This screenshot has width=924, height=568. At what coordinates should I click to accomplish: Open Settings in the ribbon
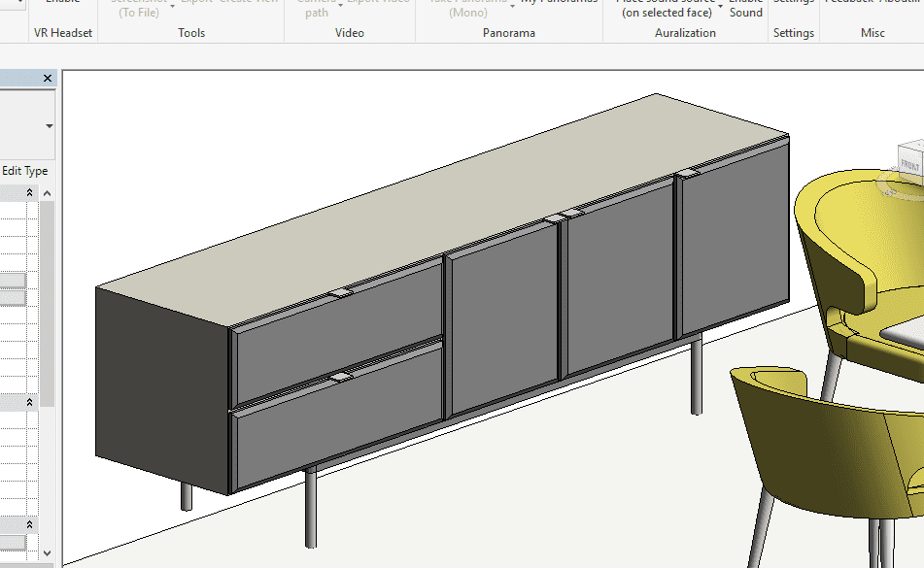pos(793,10)
